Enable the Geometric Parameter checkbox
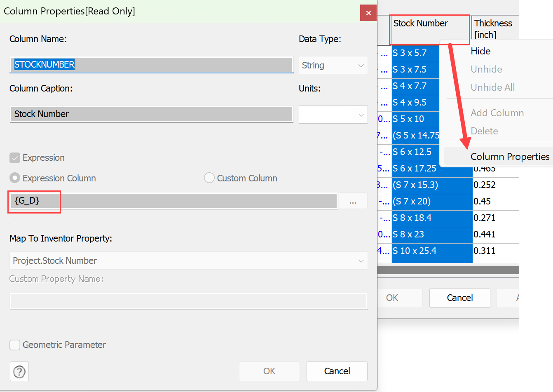The width and height of the screenshot is (553, 392). click(15, 345)
